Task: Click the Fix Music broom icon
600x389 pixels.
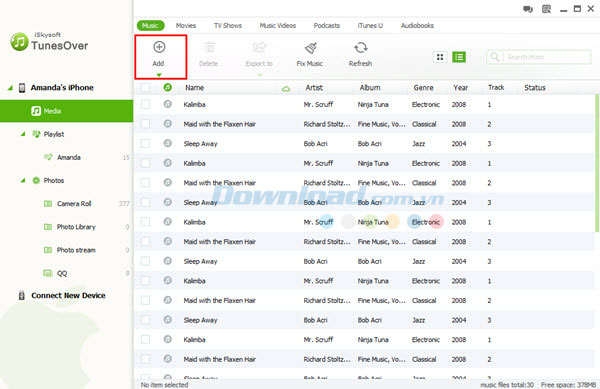Action: tap(310, 48)
